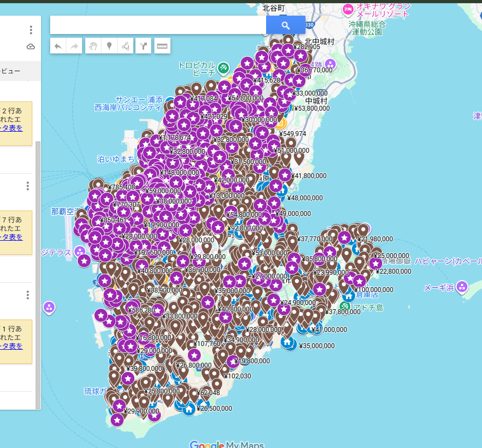Open the map options three-dot menu
This screenshot has height=448, width=482.
(x=31, y=30)
